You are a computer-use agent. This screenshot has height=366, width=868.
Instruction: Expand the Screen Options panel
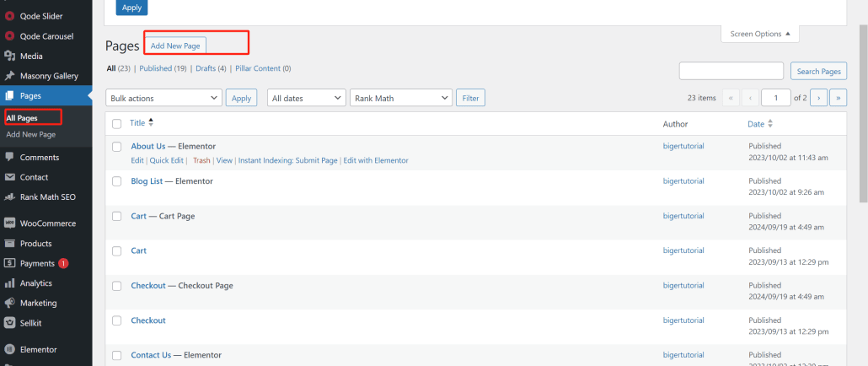coord(760,34)
